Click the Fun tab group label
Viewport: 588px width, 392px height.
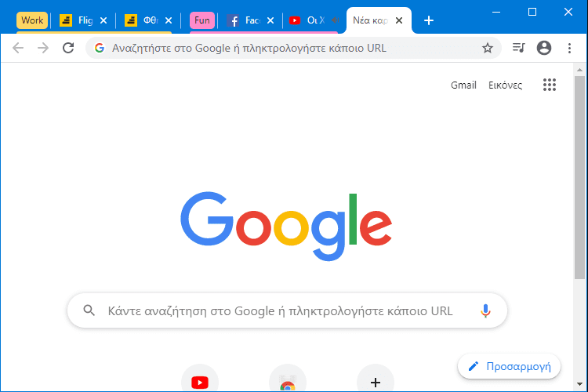(202, 20)
